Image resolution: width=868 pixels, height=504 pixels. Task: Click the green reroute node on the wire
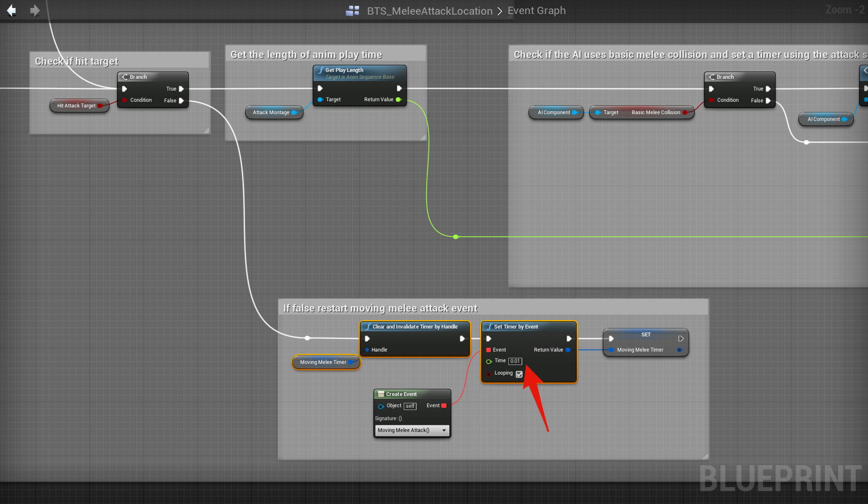point(456,237)
